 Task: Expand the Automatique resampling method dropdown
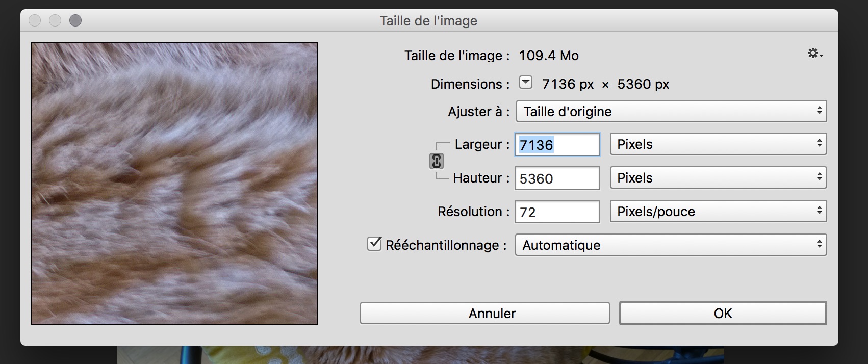coord(671,245)
